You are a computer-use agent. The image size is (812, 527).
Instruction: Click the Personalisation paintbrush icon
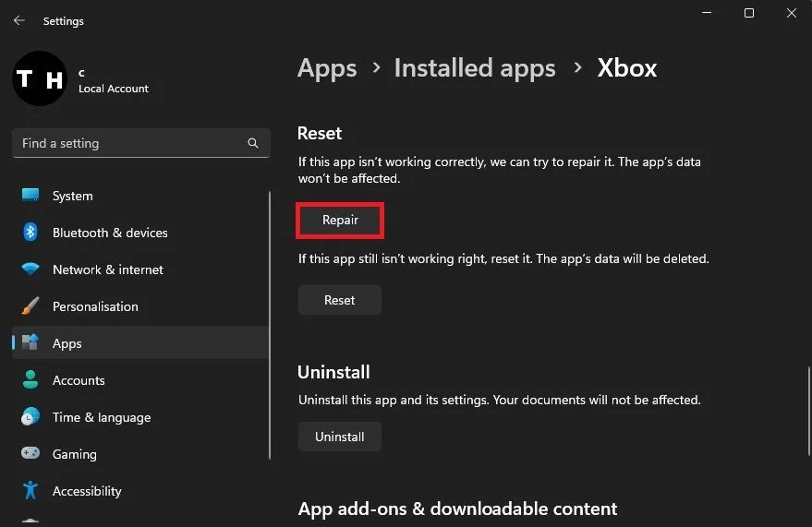point(30,305)
